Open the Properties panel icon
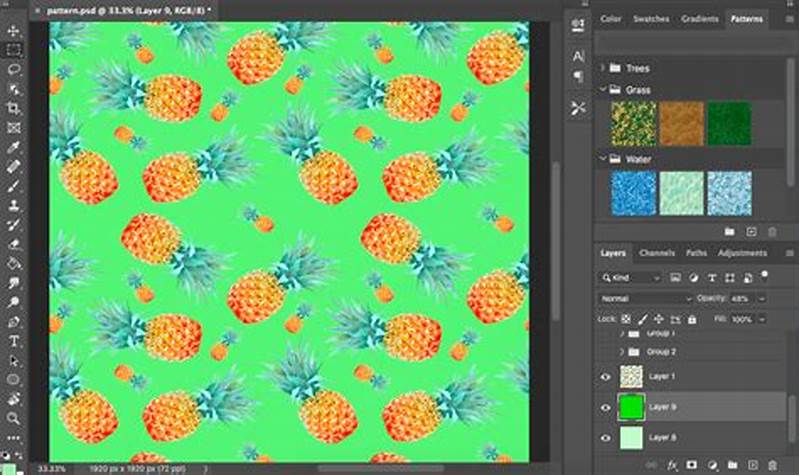This screenshot has width=800, height=475. pyautogui.click(x=578, y=24)
